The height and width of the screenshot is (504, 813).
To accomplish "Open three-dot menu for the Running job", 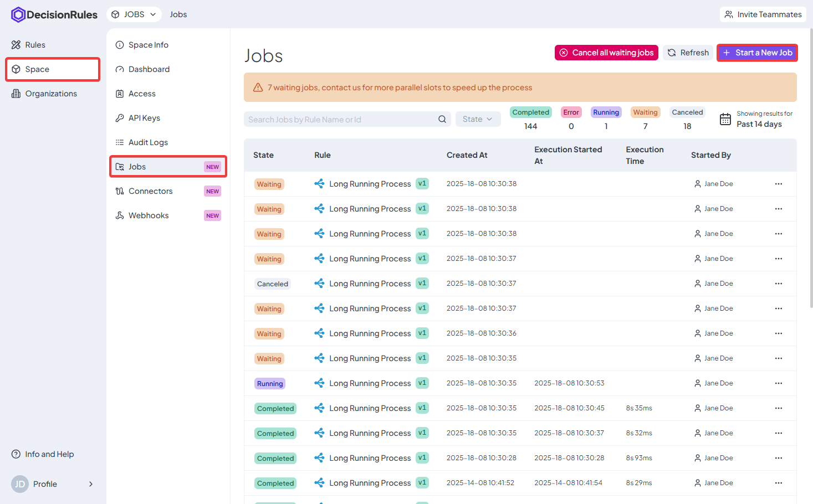I will (x=778, y=383).
